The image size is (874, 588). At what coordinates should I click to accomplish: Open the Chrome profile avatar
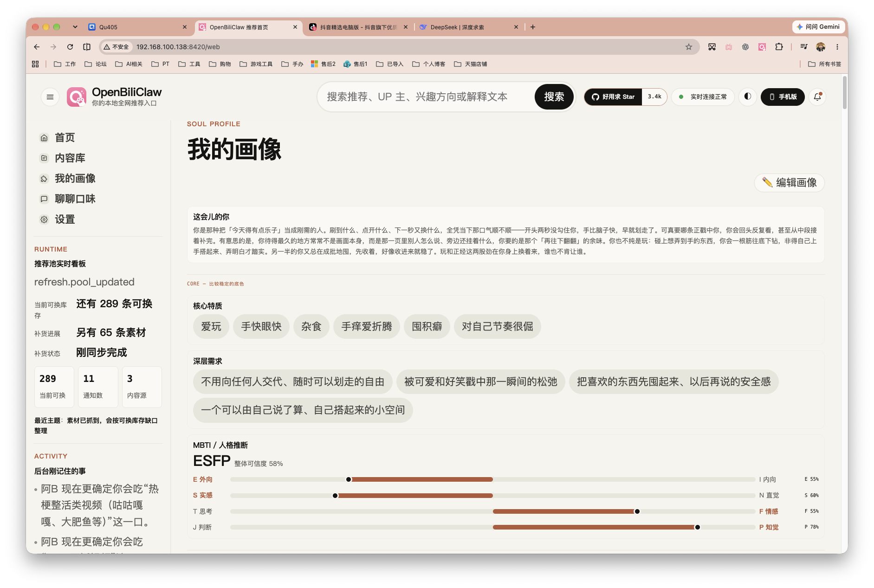(821, 47)
